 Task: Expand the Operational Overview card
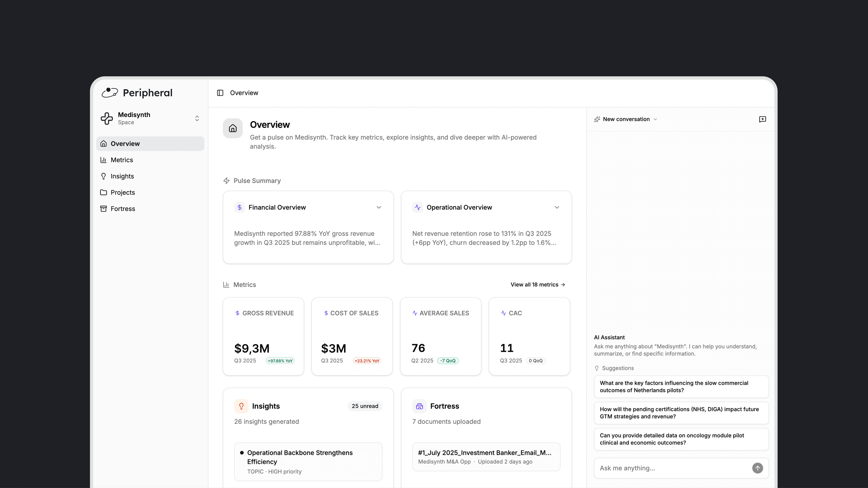coord(557,207)
